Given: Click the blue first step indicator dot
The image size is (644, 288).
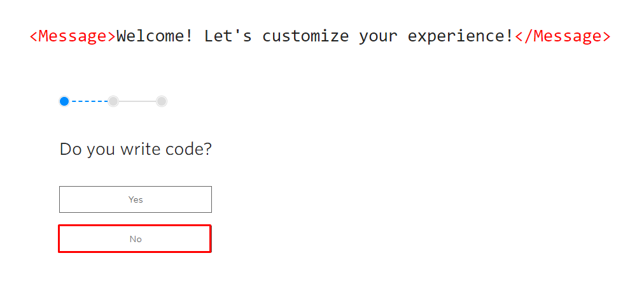Looking at the screenshot, I should [64, 101].
